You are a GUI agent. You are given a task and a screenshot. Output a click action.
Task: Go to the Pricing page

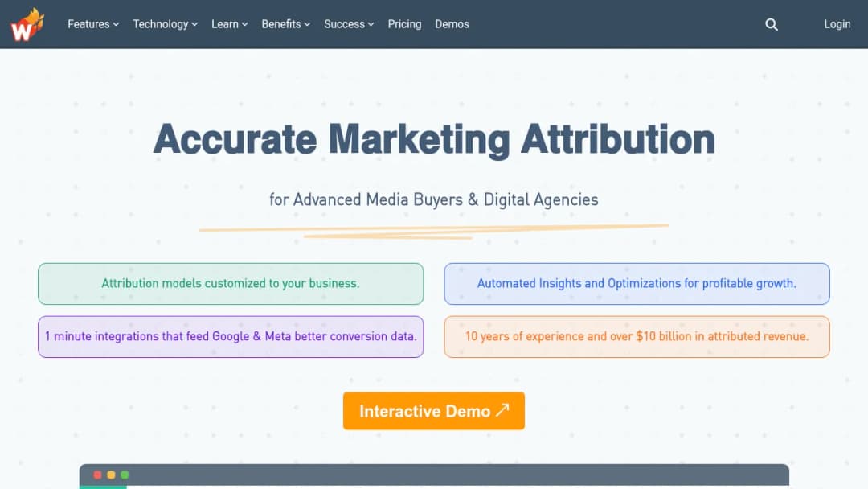pyautogui.click(x=404, y=24)
